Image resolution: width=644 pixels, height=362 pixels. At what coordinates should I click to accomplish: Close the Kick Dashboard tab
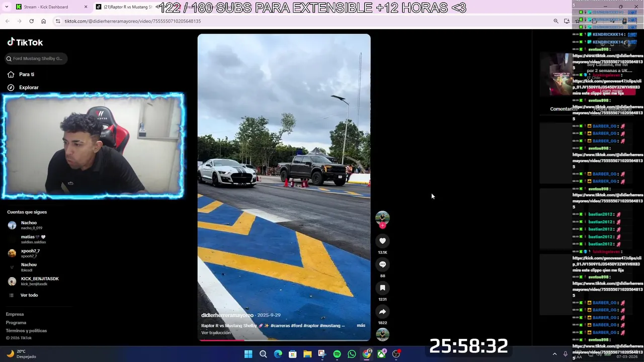(86, 7)
